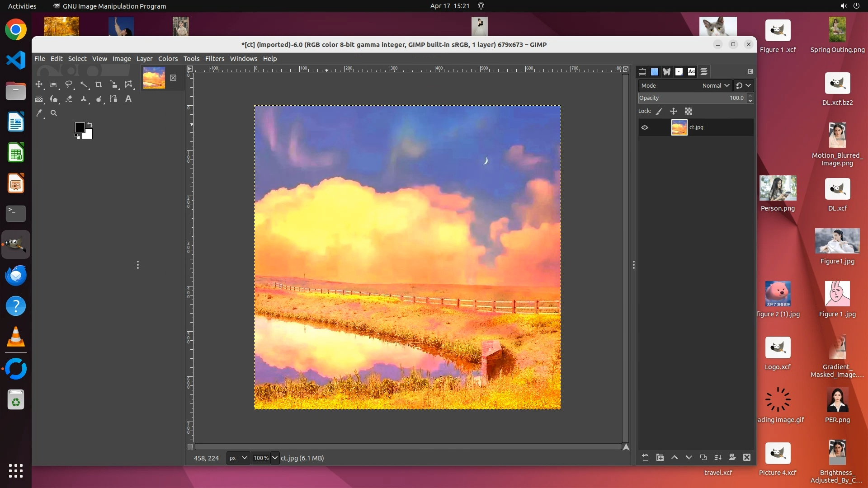
Task: Toggle lock alpha channel checkerboard
Action: pyautogui.click(x=689, y=111)
